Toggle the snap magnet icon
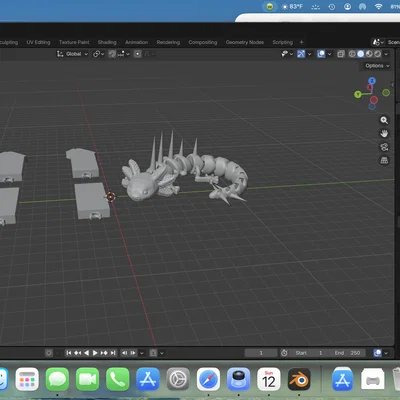 [x=112, y=54]
